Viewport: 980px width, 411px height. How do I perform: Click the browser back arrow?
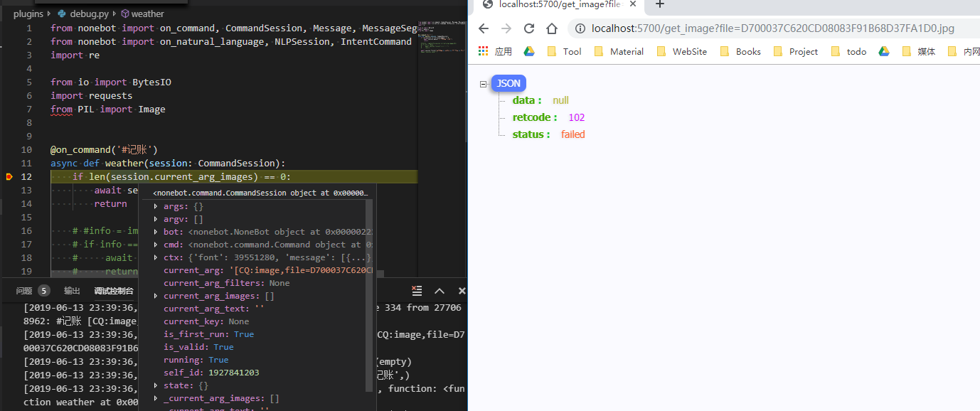[x=484, y=30]
